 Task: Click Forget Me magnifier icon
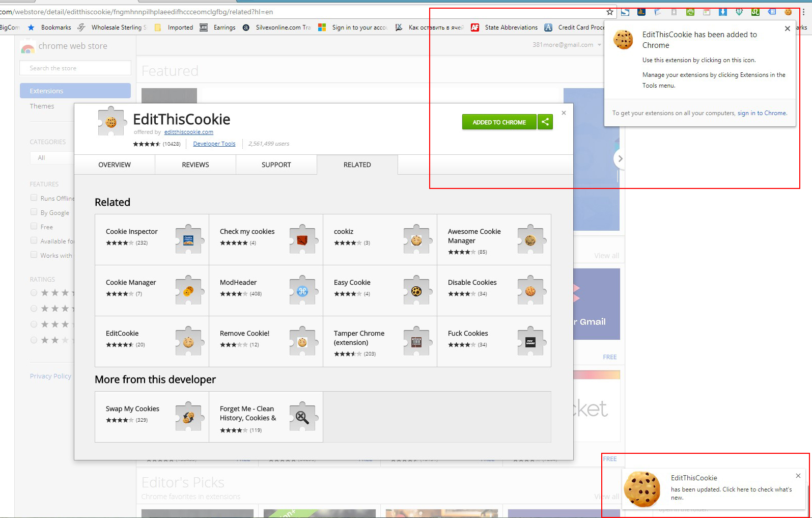pyautogui.click(x=302, y=417)
